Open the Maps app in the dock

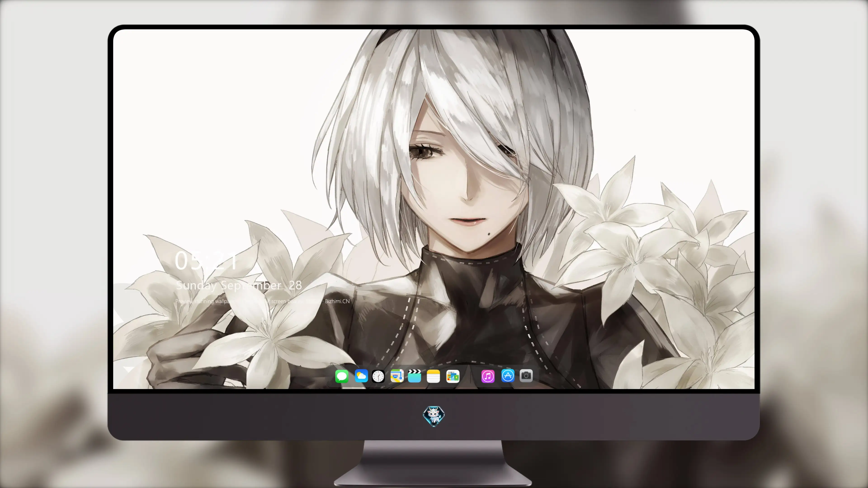pos(397,376)
